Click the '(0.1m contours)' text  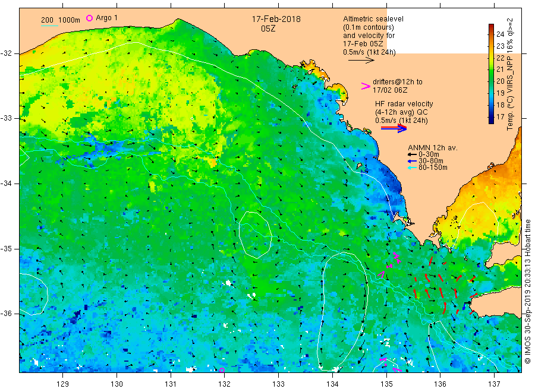pos(369,27)
